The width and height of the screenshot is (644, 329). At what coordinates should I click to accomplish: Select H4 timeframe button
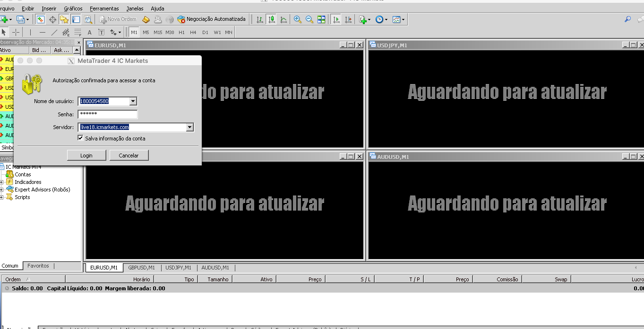(193, 32)
